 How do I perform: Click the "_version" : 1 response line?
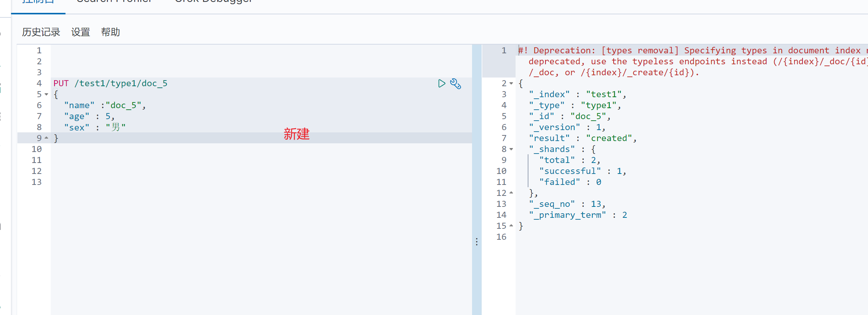(567, 127)
